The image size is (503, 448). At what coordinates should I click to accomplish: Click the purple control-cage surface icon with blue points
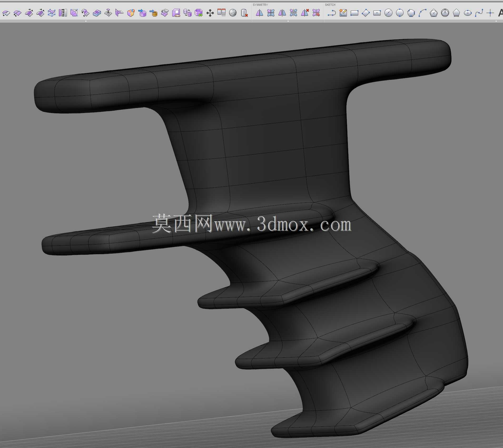pos(51,13)
